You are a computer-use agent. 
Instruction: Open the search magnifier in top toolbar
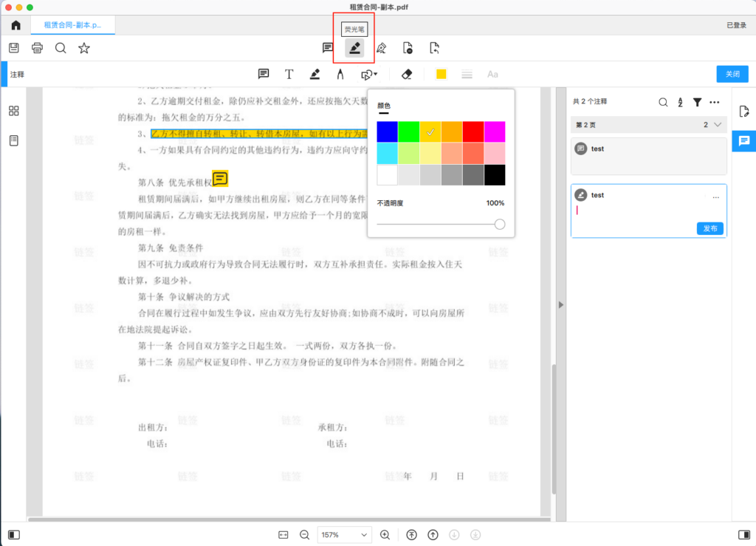(x=61, y=48)
